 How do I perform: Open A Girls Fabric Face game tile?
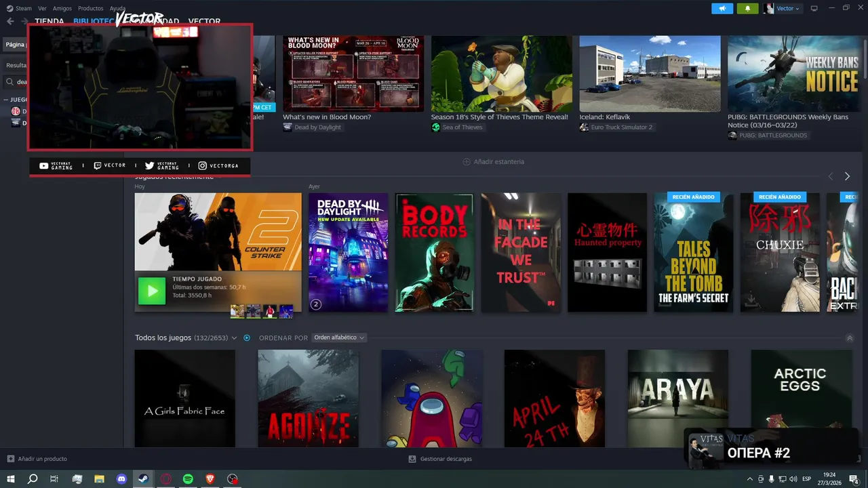coord(185,399)
